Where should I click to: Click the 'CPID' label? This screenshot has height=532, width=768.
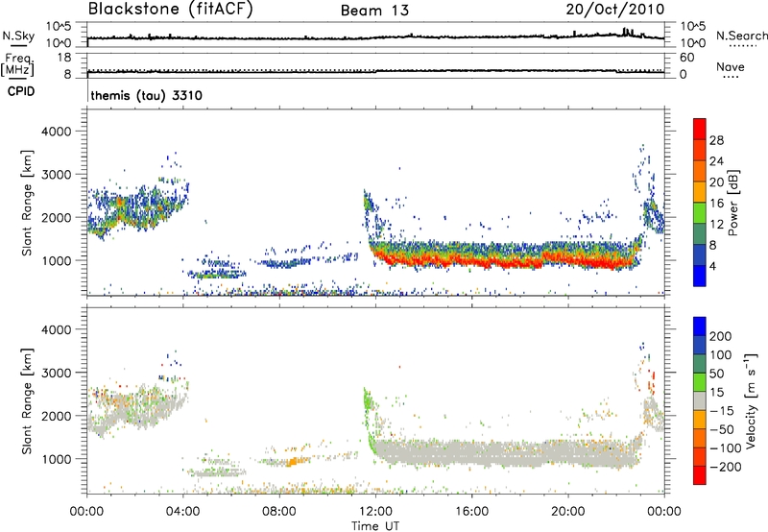coord(21,91)
